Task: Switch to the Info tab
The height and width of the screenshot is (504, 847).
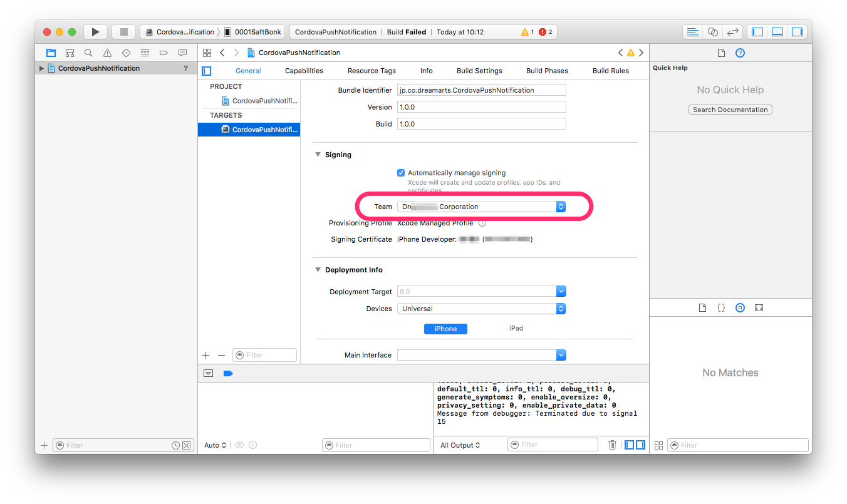Action: click(426, 71)
